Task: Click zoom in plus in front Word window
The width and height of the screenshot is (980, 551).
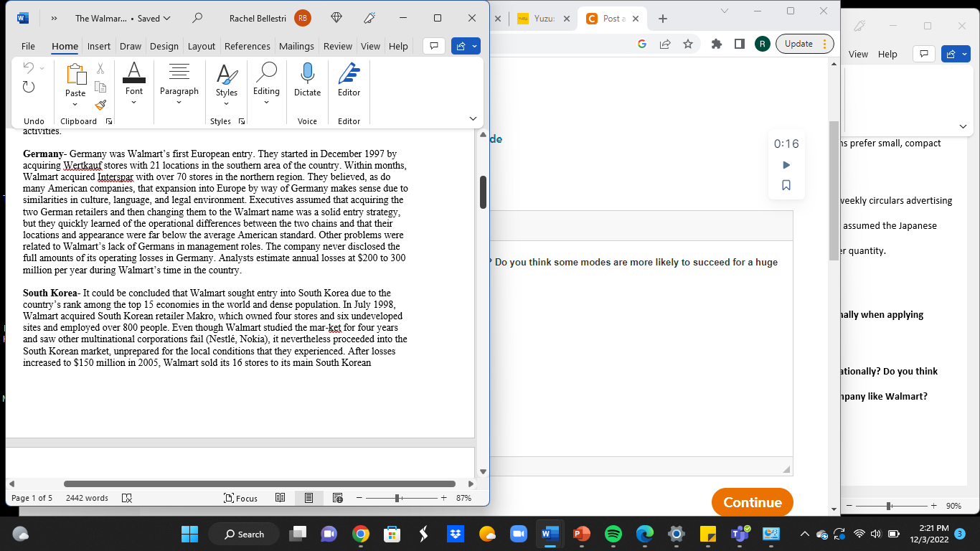Action: 443,498
